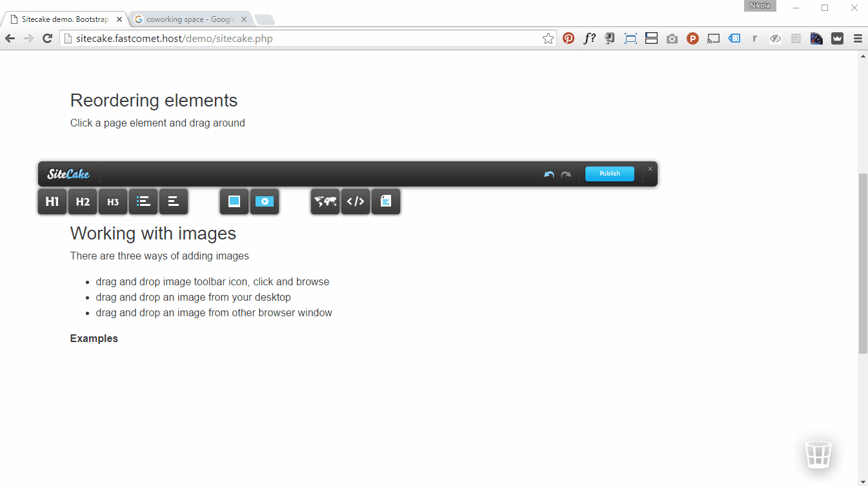Click the SiteCake logo

(x=68, y=174)
